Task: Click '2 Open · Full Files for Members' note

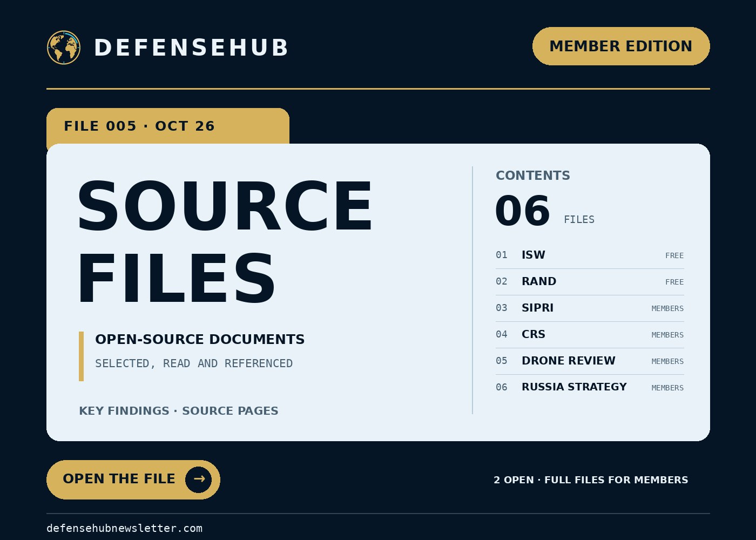Action: tap(591, 480)
